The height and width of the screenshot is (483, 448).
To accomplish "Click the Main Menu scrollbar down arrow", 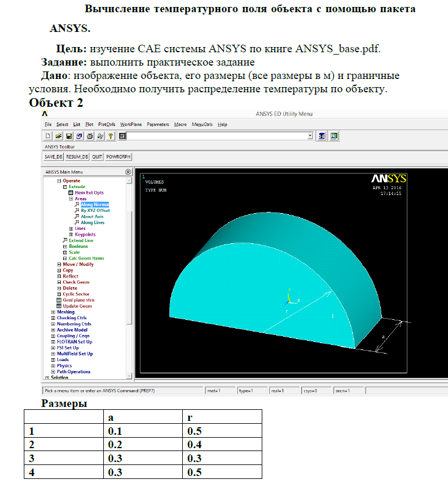I will coord(129,376).
